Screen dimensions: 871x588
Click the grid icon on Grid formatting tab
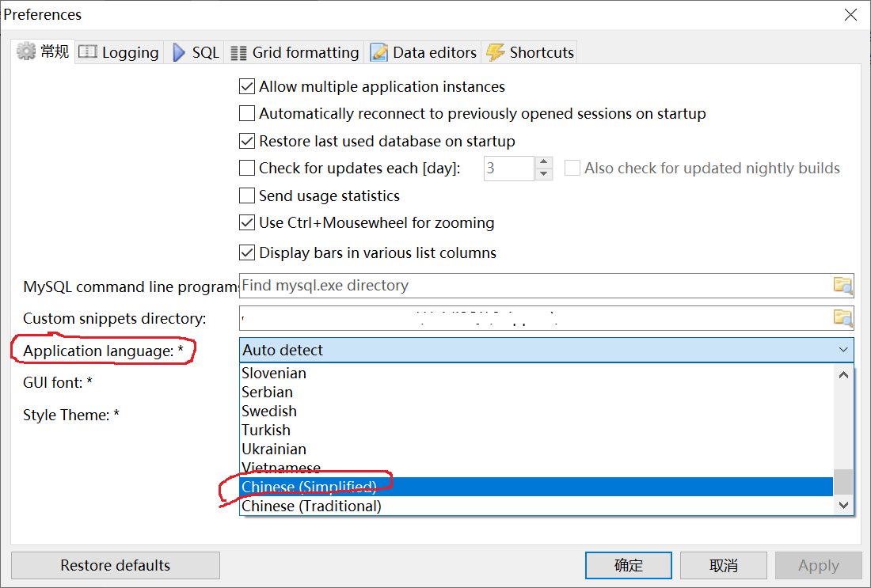pyautogui.click(x=238, y=53)
